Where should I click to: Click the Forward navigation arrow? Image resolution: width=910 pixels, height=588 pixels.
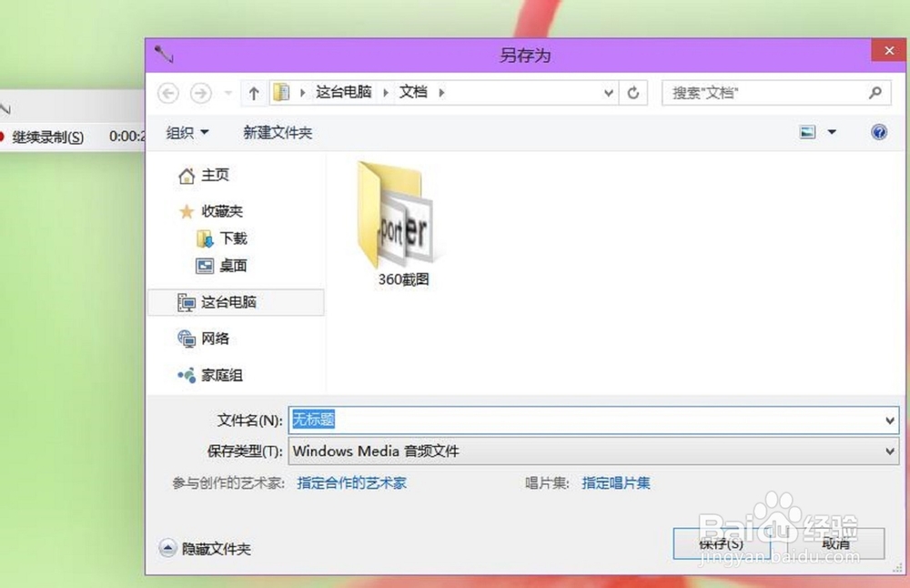click(201, 93)
